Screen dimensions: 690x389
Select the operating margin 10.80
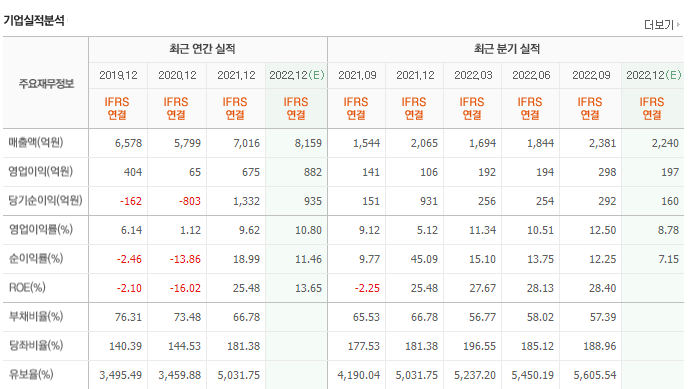pos(308,231)
